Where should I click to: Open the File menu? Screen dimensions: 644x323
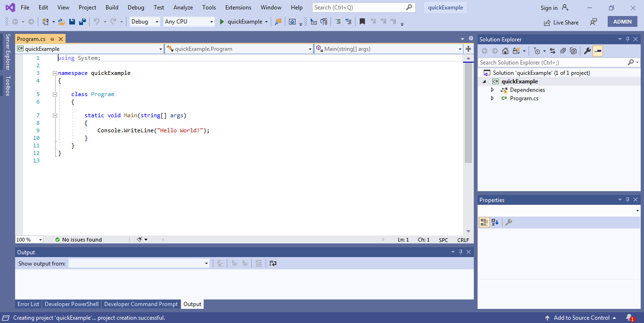pos(25,8)
